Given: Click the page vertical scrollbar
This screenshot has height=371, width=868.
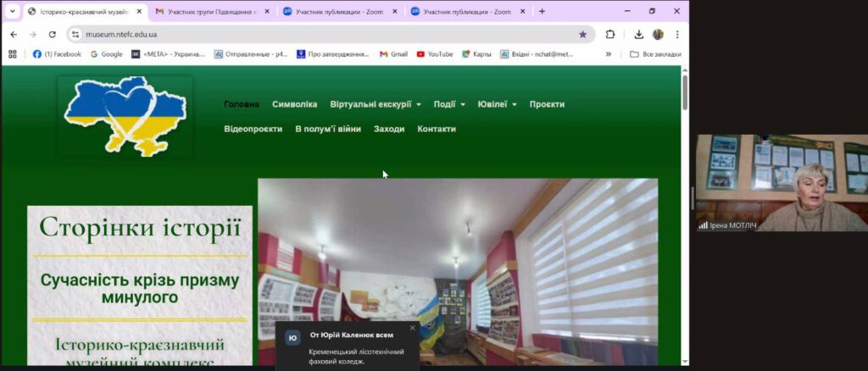Looking at the screenshot, I should (685, 212).
